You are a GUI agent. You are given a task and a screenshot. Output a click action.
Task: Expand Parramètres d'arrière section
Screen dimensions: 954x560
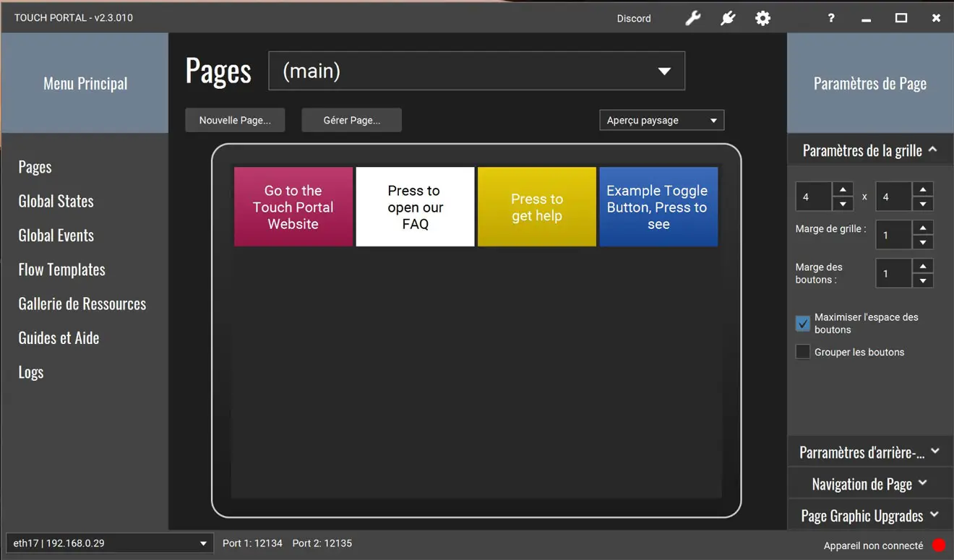(870, 452)
